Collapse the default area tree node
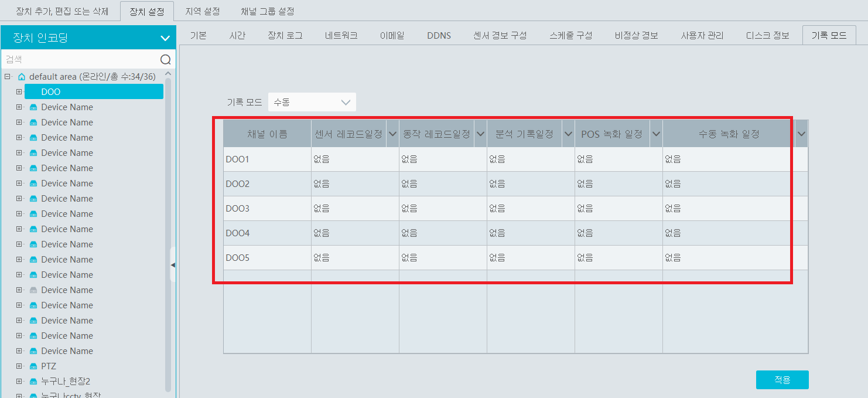Screen dimensions: 868x398 point(7,77)
